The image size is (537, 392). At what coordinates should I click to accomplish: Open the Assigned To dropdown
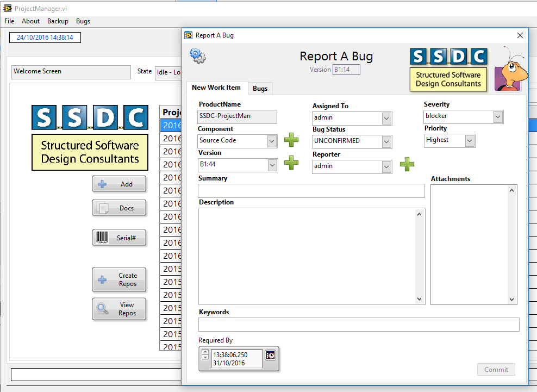[x=386, y=118]
